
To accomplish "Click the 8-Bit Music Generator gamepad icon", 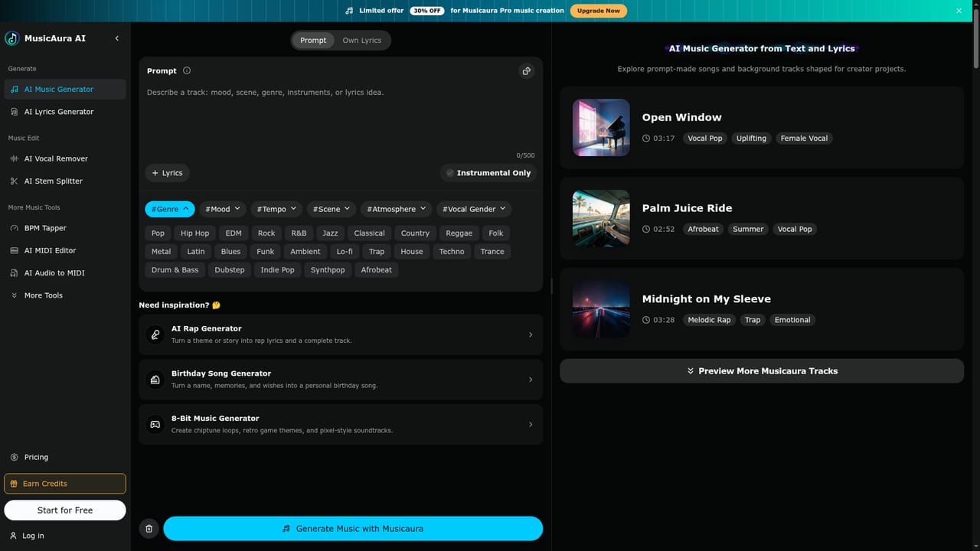I will coord(155,424).
